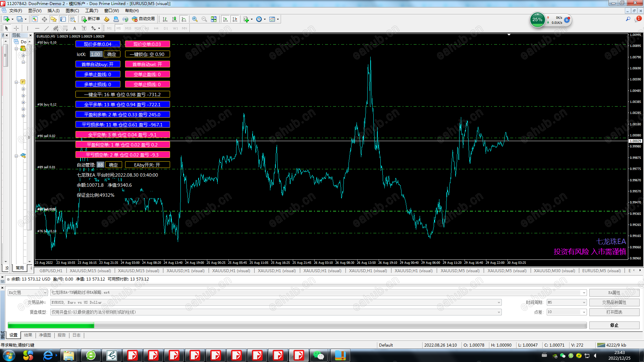The height and width of the screenshot is (362, 644).
Task: Switch to the 净值图 tab
Action: tap(45, 335)
